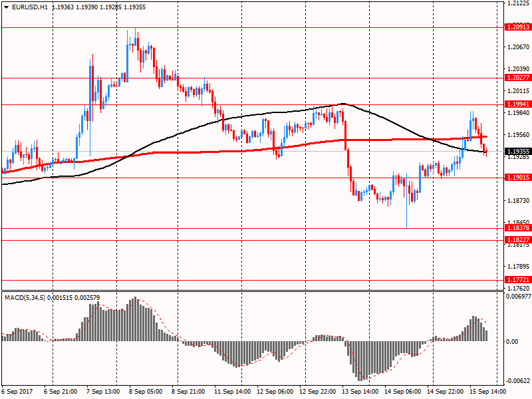Click the 1.18378 red price level label

518,228
